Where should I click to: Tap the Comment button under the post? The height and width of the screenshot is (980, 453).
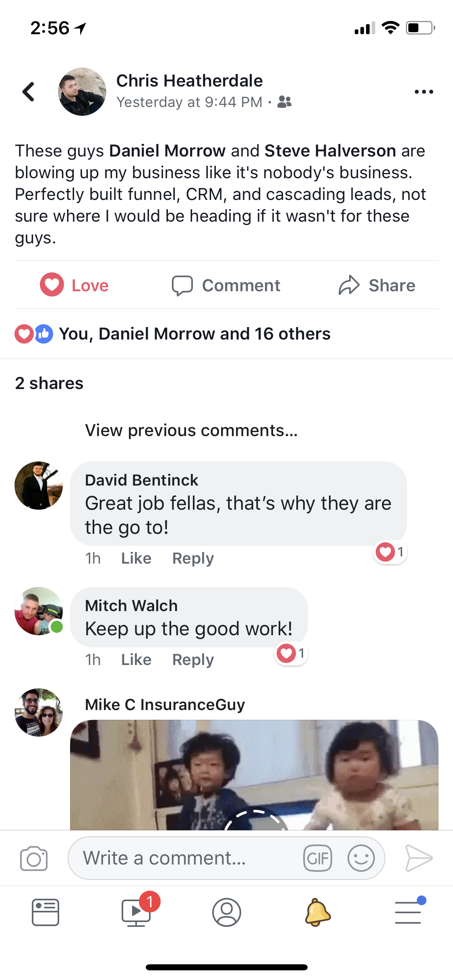tap(226, 285)
